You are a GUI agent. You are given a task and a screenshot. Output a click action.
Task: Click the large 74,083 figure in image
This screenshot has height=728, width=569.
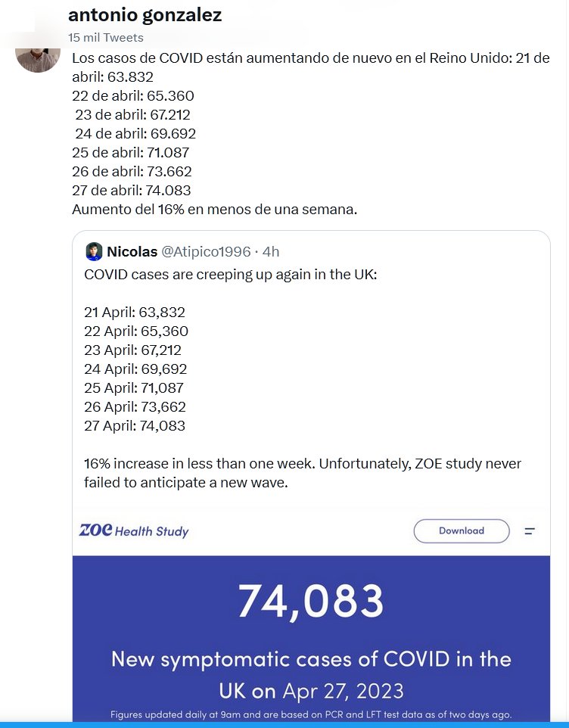point(311,601)
